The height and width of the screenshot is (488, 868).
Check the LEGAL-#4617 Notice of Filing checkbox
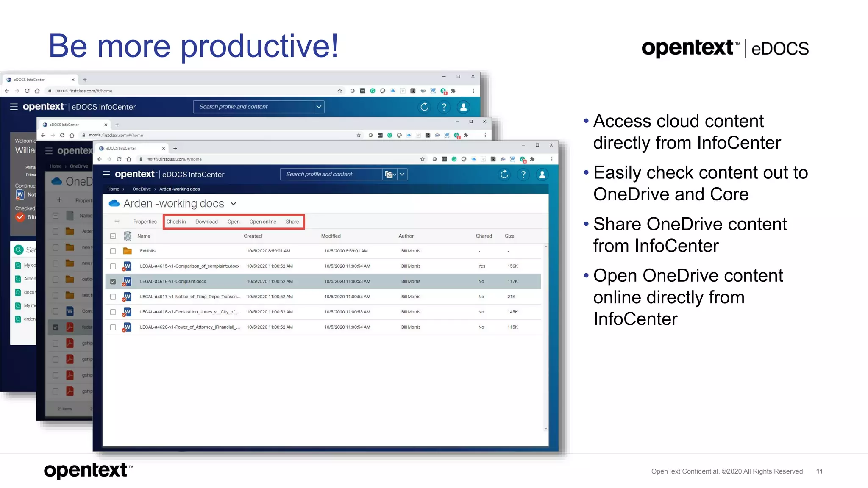click(x=113, y=297)
